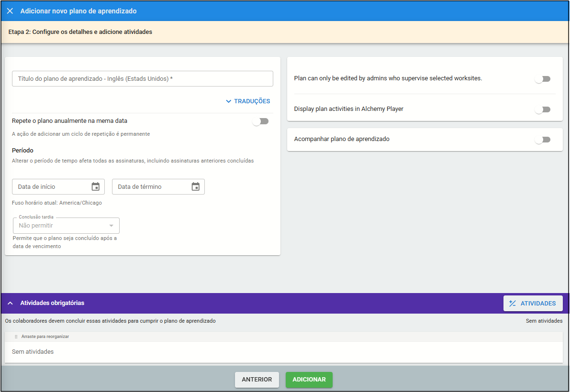Open calendar picker for Data de término

click(x=195, y=186)
